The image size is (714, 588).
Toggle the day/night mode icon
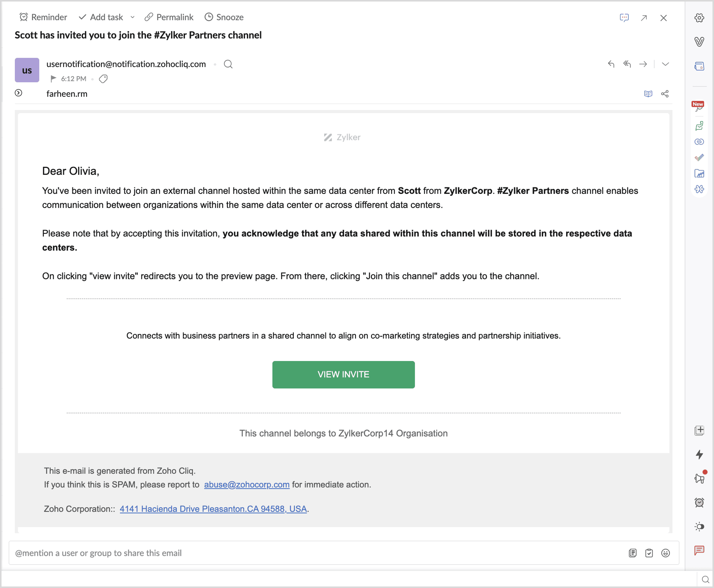coord(699,527)
